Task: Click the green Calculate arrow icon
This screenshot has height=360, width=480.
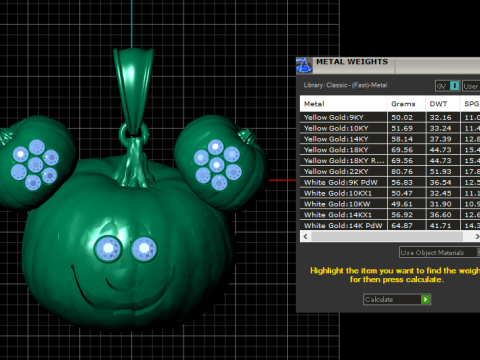Action: (425, 299)
